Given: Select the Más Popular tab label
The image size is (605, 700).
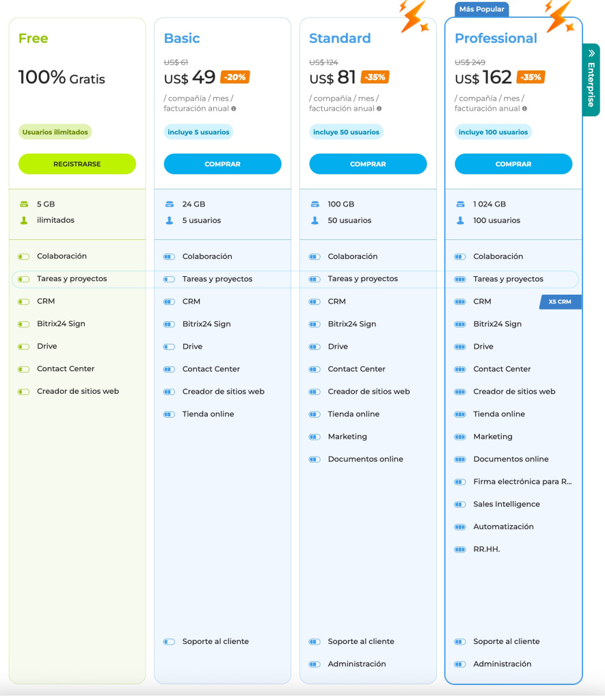Looking at the screenshot, I should click(481, 9).
